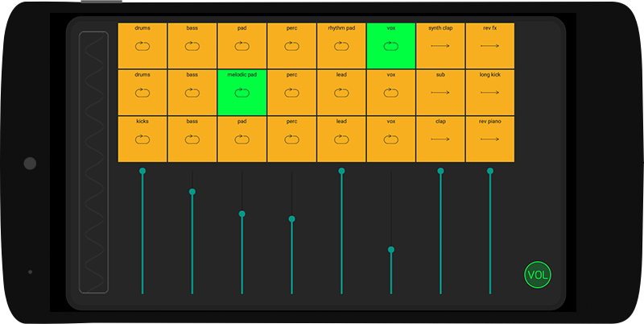Stop the green active vox pad
The width and height of the screenshot is (644, 324).
pyautogui.click(x=391, y=46)
